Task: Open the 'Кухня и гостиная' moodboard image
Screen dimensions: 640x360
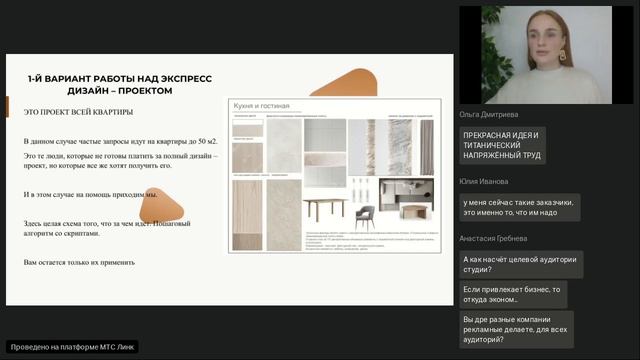Action: pyautogui.click(x=335, y=176)
